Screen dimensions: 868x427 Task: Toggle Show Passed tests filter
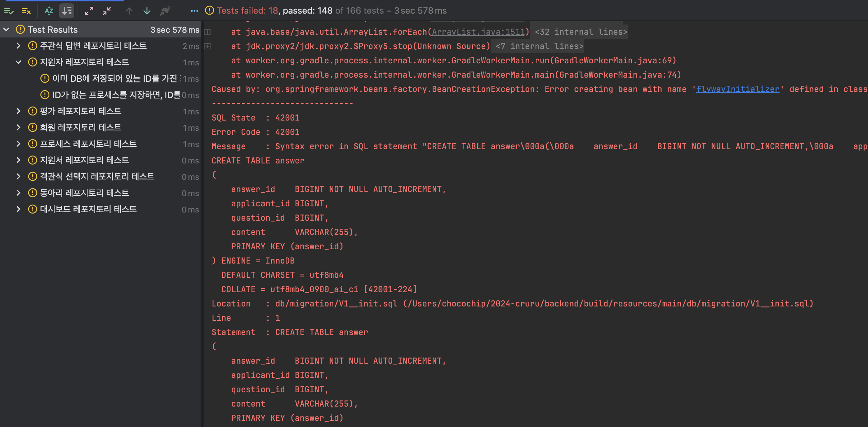click(9, 11)
